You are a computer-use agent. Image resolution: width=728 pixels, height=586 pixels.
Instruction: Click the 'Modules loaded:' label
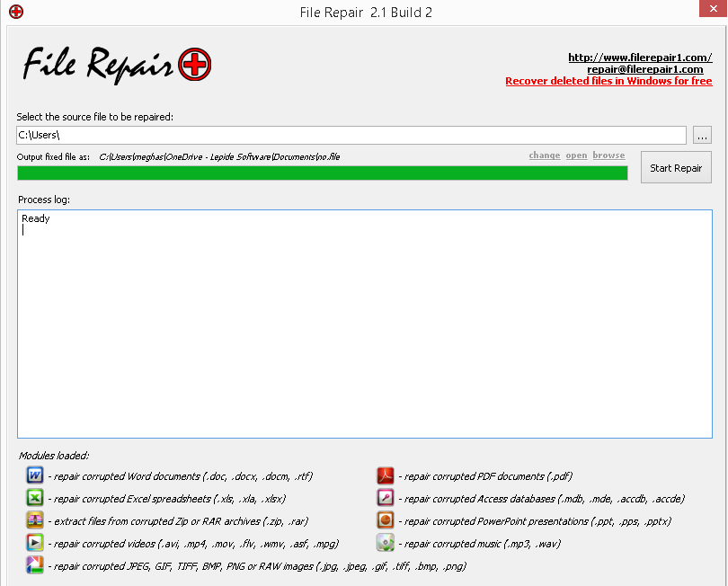tap(54, 456)
